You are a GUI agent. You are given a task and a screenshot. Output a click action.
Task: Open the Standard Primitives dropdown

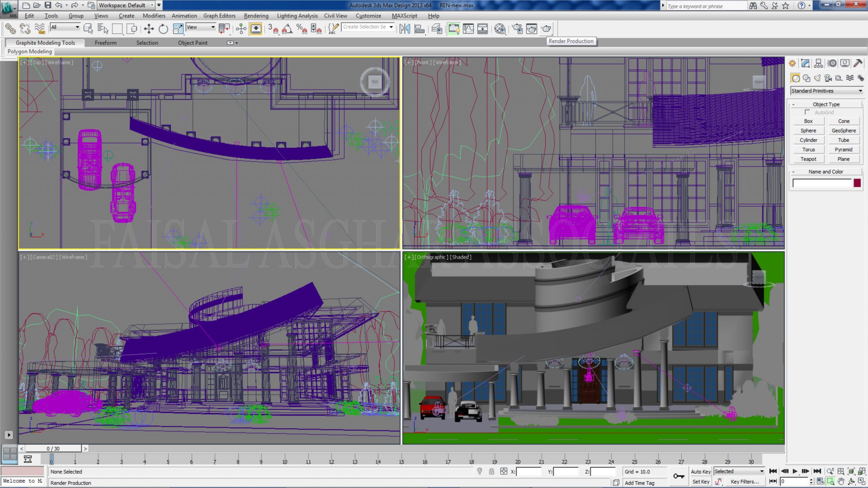pyautogui.click(x=826, y=90)
